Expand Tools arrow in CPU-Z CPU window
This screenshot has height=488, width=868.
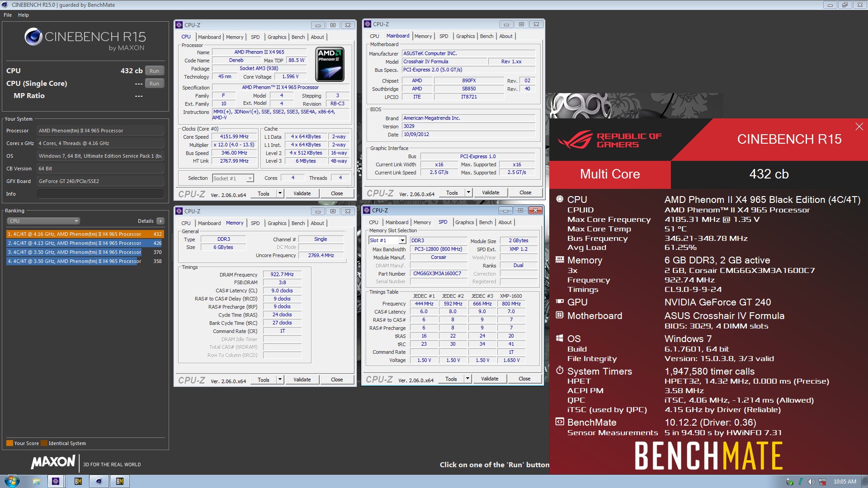pos(280,193)
